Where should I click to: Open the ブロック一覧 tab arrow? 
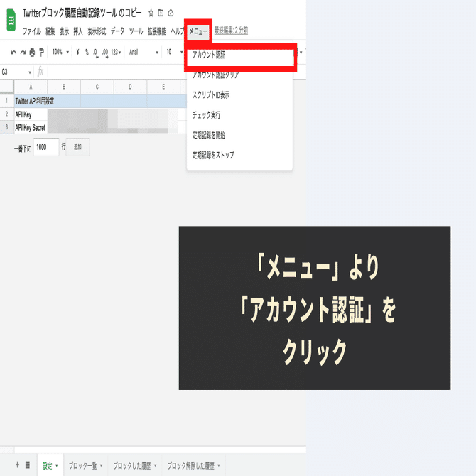[x=101, y=465]
